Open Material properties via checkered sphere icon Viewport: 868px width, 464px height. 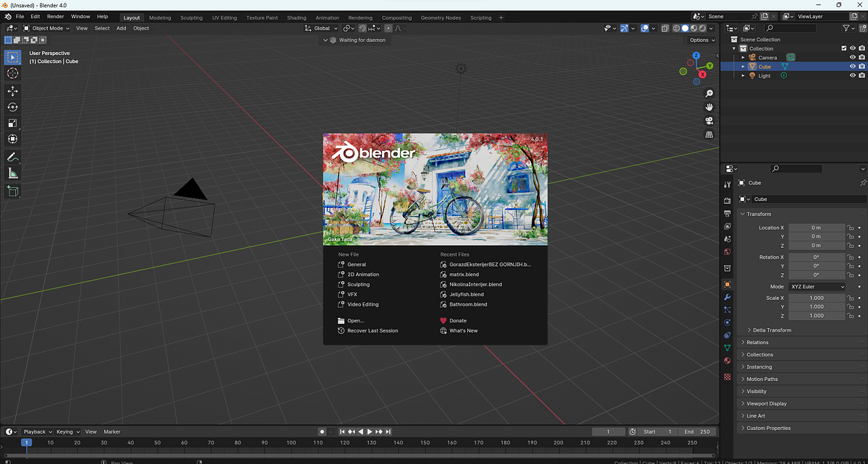click(x=727, y=360)
